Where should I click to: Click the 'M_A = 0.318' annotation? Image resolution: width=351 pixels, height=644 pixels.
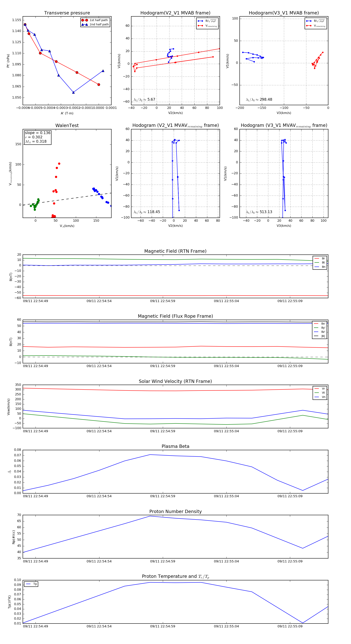coord(36,141)
